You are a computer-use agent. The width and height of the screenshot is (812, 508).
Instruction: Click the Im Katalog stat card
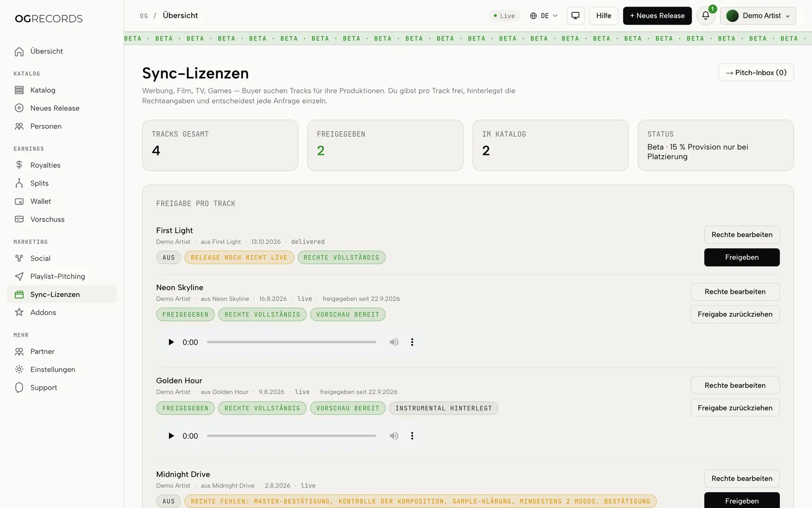[551, 145]
